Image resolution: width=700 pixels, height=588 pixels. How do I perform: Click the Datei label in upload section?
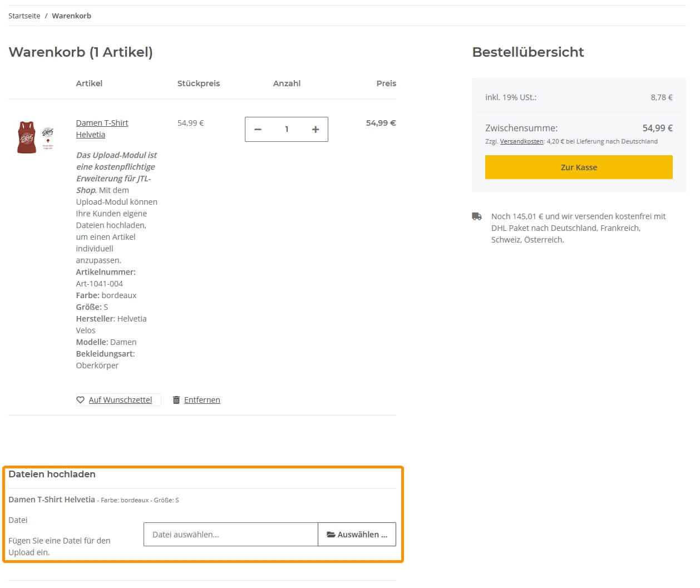18,520
